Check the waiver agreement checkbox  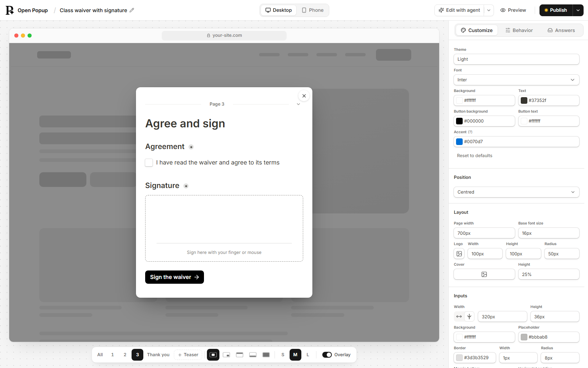(149, 163)
